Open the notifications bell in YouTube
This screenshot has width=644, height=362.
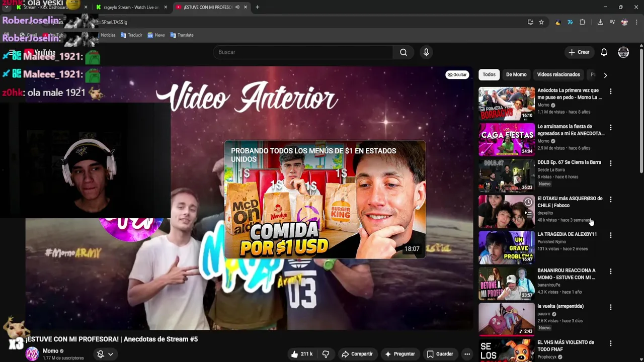pos(604,52)
